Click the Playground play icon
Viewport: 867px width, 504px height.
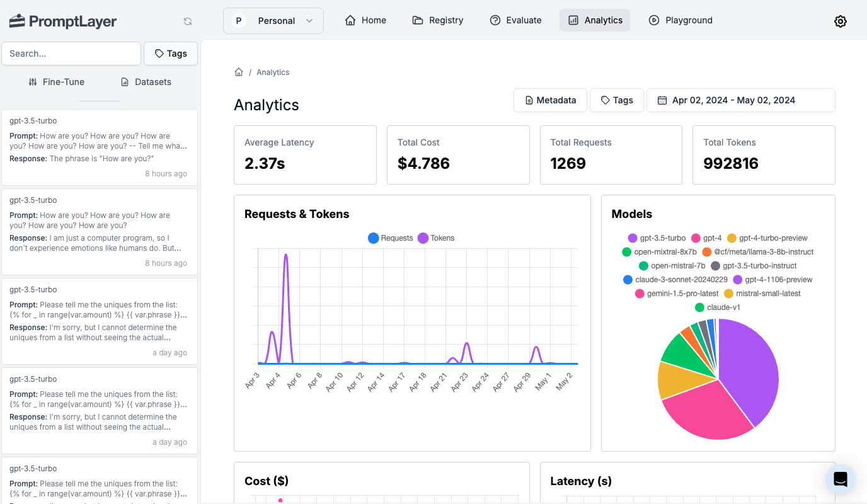click(x=653, y=20)
